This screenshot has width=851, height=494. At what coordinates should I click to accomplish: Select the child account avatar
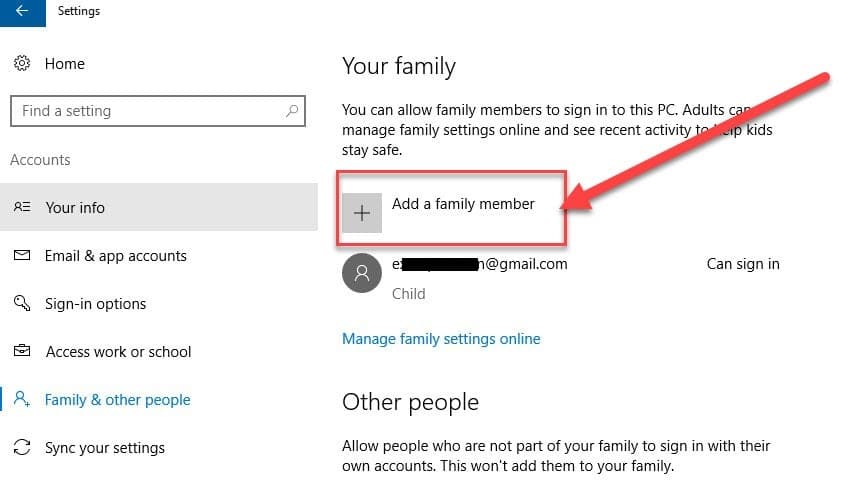click(x=361, y=273)
